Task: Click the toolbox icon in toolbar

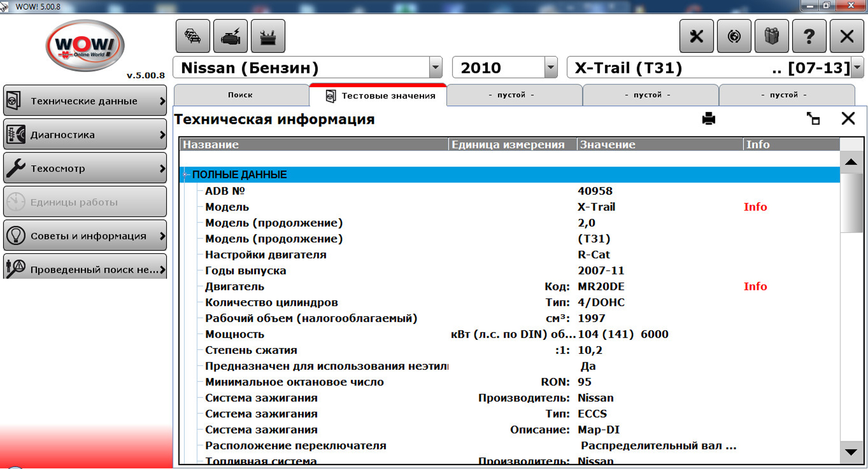Action: point(267,36)
